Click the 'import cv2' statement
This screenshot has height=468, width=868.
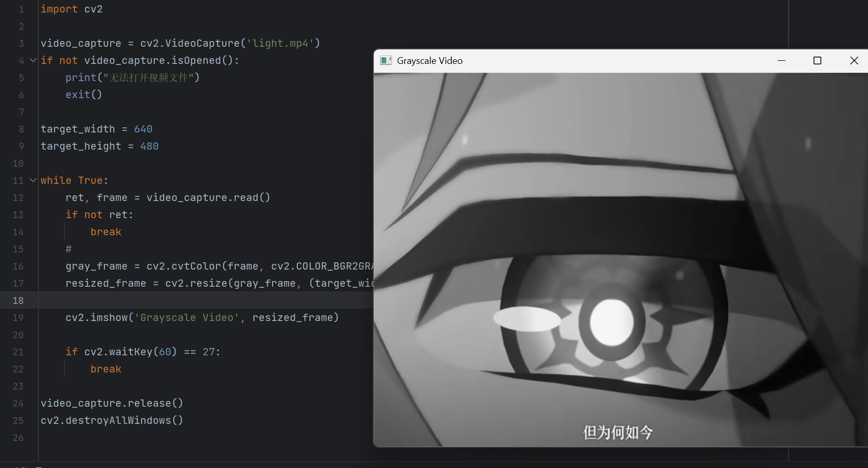point(72,9)
